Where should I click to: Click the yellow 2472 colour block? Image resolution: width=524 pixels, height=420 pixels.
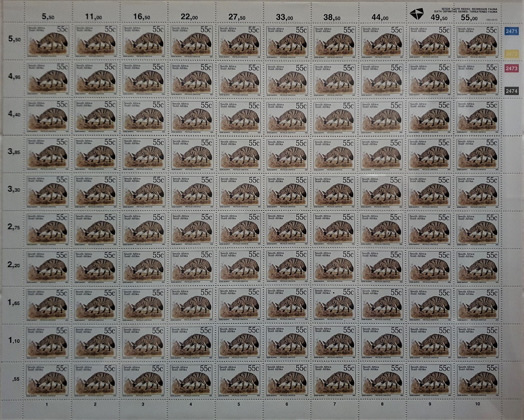click(x=512, y=54)
